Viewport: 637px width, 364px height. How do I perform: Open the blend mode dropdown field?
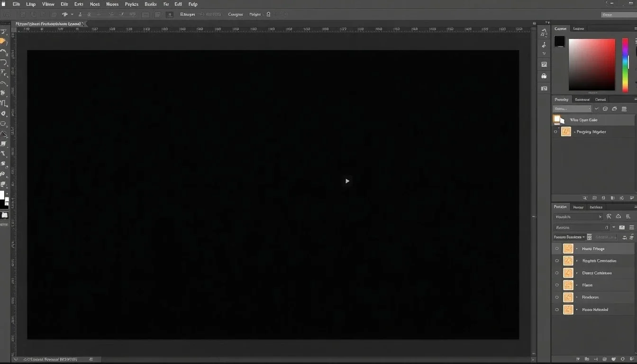[581, 227]
